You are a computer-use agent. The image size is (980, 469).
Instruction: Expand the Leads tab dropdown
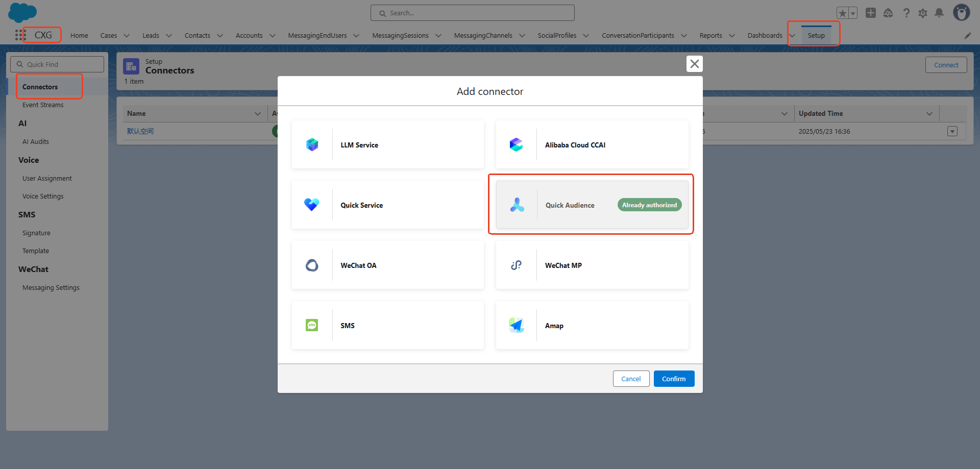(x=169, y=35)
